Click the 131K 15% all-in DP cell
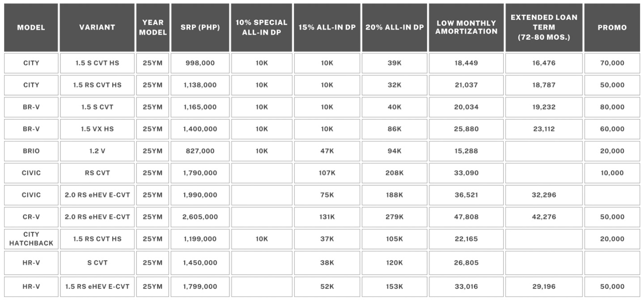Image resolution: width=644 pixels, height=300 pixels. coord(327,217)
